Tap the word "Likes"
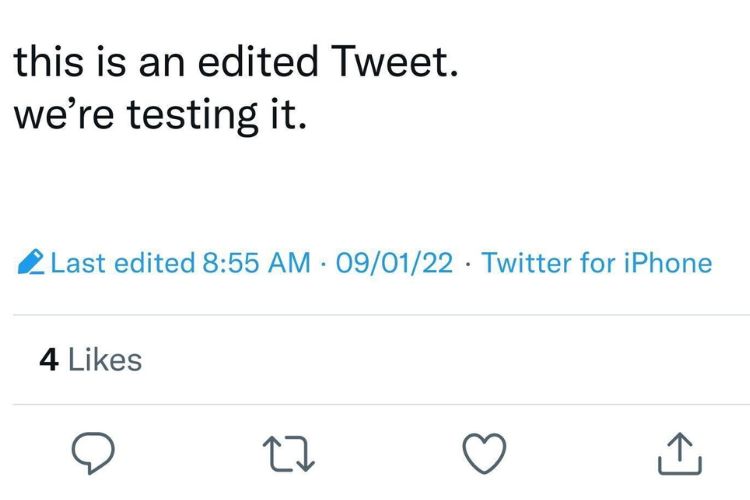The image size is (750, 500). (104, 360)
